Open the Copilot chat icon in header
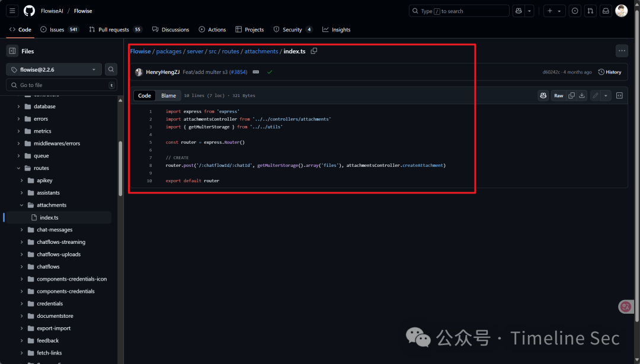Screen dimensions: 640x364 coord(519,11)
